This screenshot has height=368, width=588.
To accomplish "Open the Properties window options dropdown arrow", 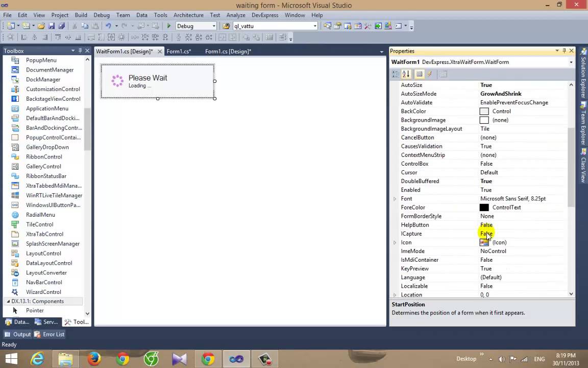I will point(557,51).
